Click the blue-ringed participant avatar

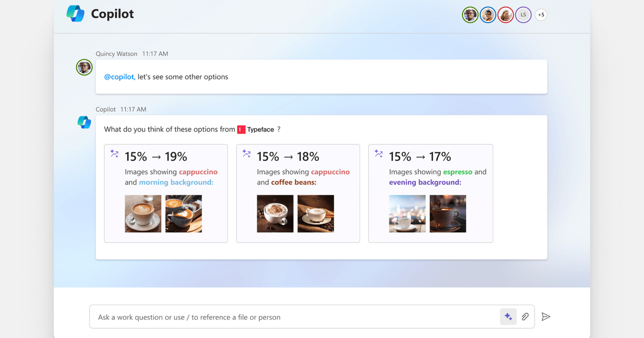pos(488,14)
